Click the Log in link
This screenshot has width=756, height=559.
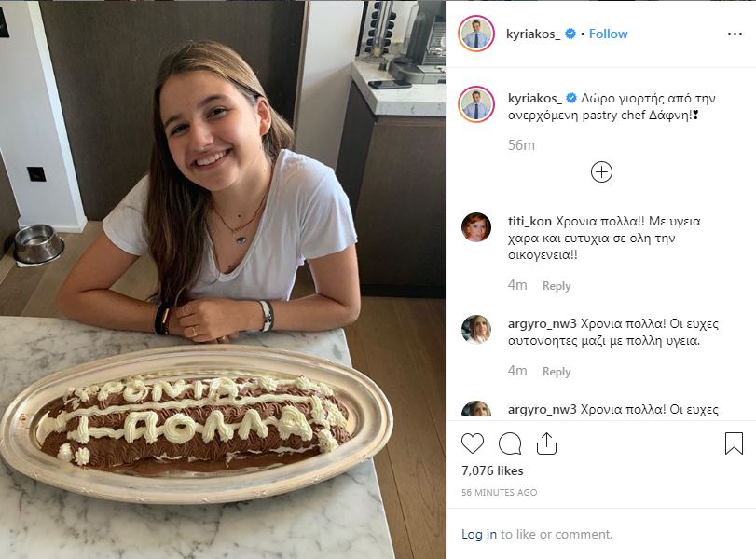click(479, 534)
